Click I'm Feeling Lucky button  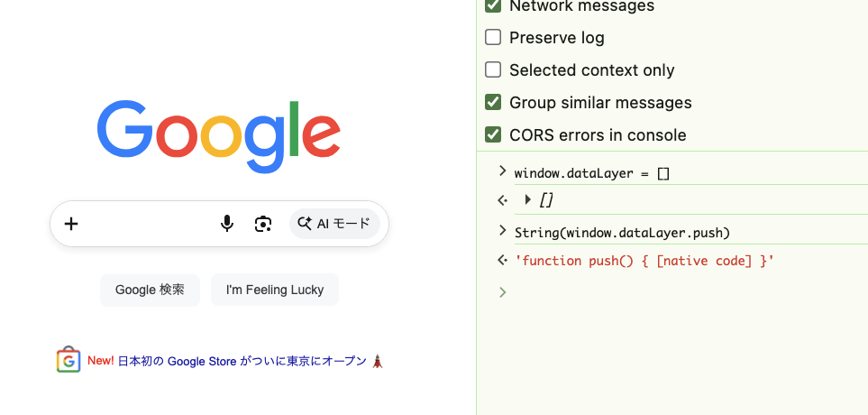(275, 290)
